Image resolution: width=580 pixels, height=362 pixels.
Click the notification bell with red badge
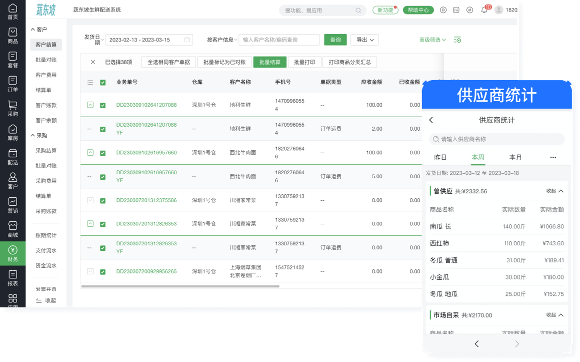pyautogui.click(x=484, y=10)
